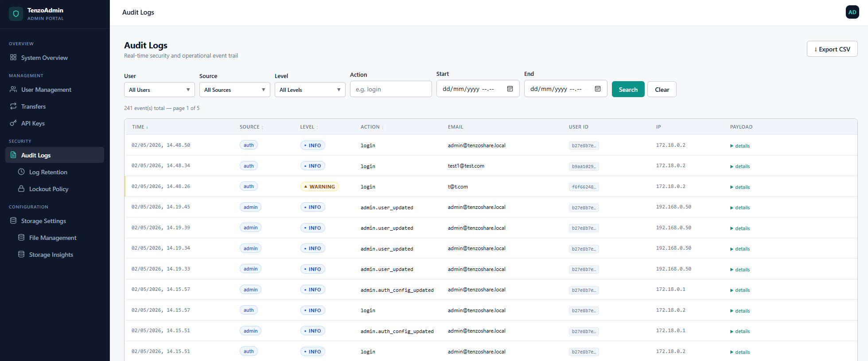
Task: Expand details for t@t.com warning row
Action: pos(740,187)
